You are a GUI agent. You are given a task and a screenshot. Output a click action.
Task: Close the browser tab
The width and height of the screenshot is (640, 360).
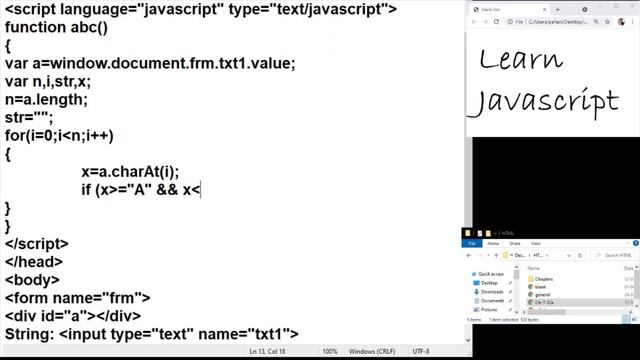coord(544,9)
